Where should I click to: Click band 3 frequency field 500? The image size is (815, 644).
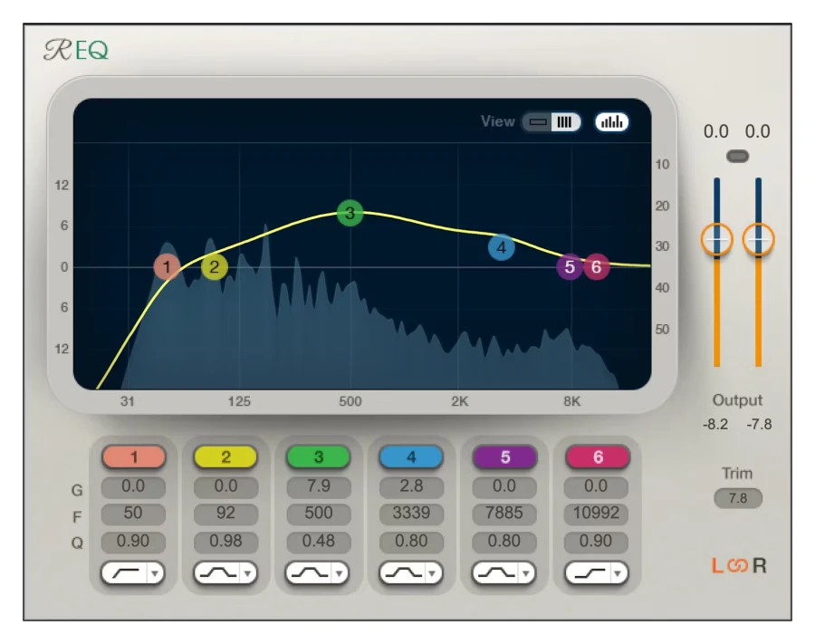318,514
